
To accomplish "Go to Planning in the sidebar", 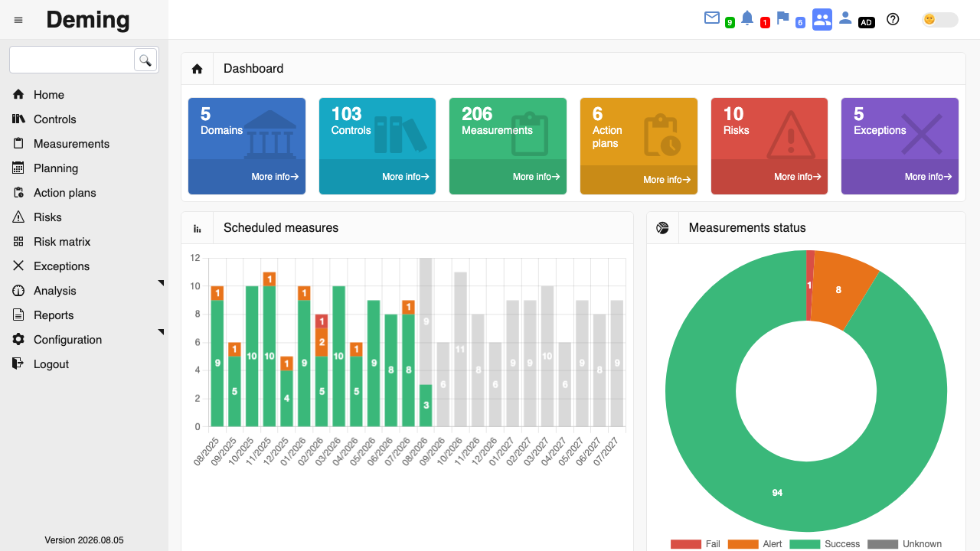I will pyautogui.click(x=56, y=168).
